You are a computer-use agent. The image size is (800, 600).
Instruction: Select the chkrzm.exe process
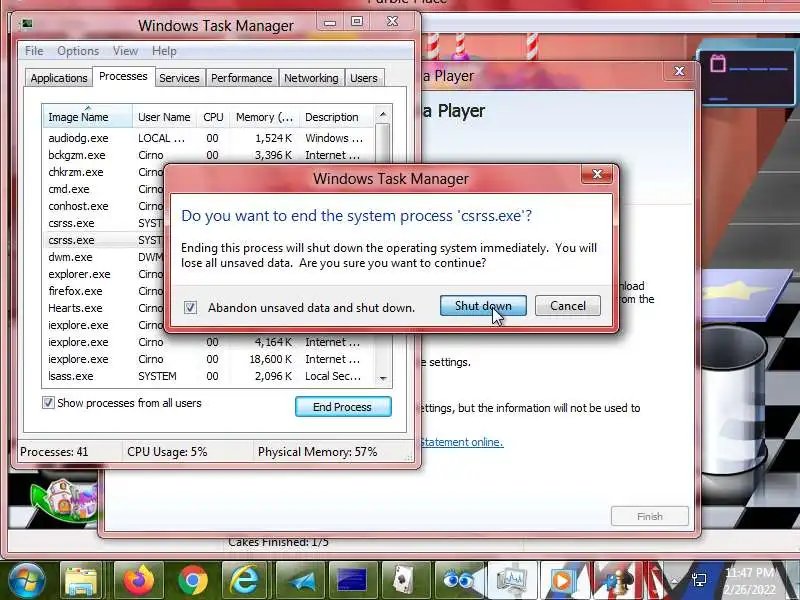[x=105, y=172]
